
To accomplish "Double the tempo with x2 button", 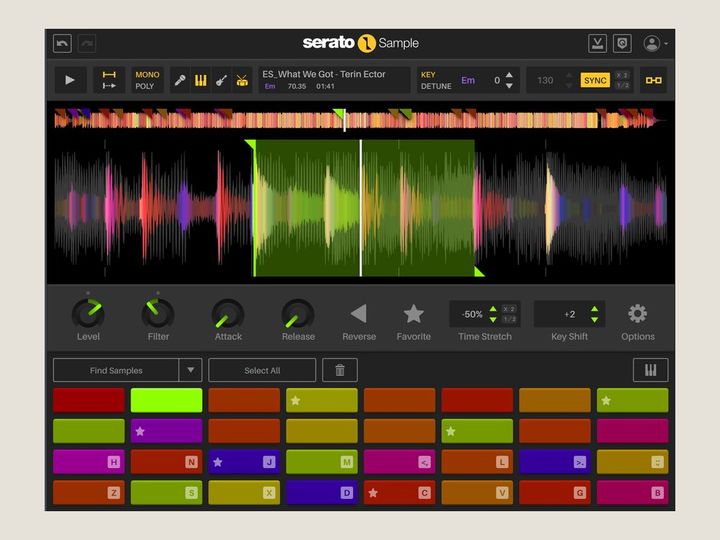I will point(622,75).
